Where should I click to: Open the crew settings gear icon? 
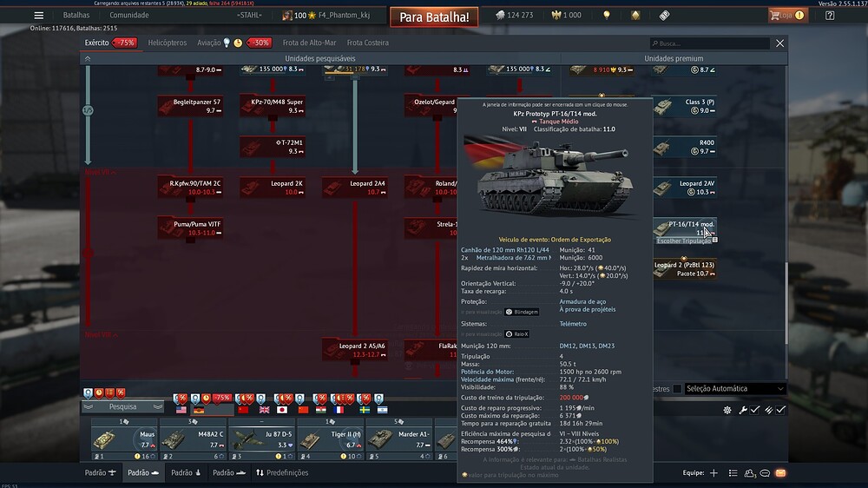click(727, 410)
